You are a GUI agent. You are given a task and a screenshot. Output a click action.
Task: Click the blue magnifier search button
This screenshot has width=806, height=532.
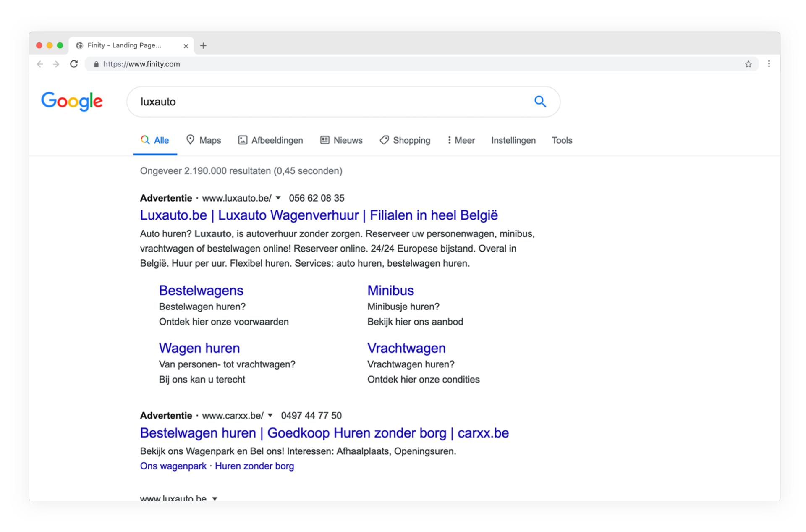(540, 102)
